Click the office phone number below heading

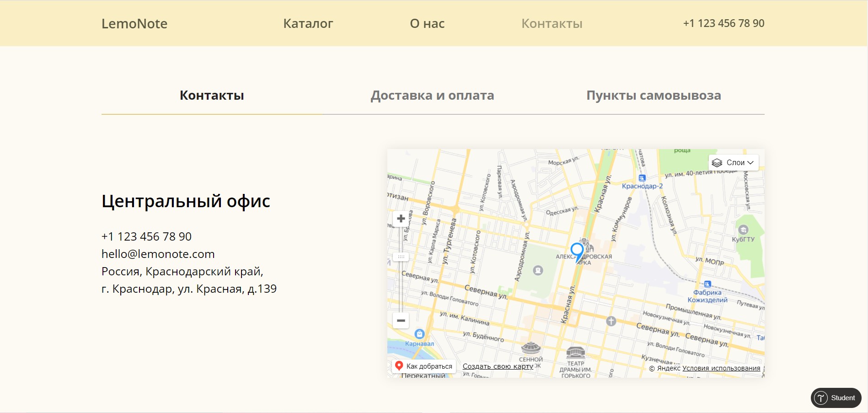tap(146, 236)
